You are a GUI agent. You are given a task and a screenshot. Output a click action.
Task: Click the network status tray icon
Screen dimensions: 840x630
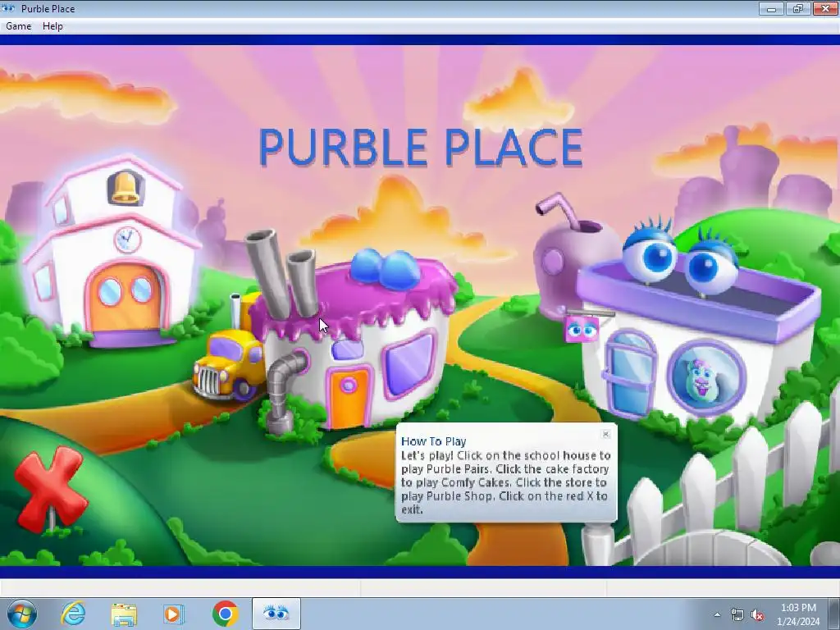click(737, 615)
